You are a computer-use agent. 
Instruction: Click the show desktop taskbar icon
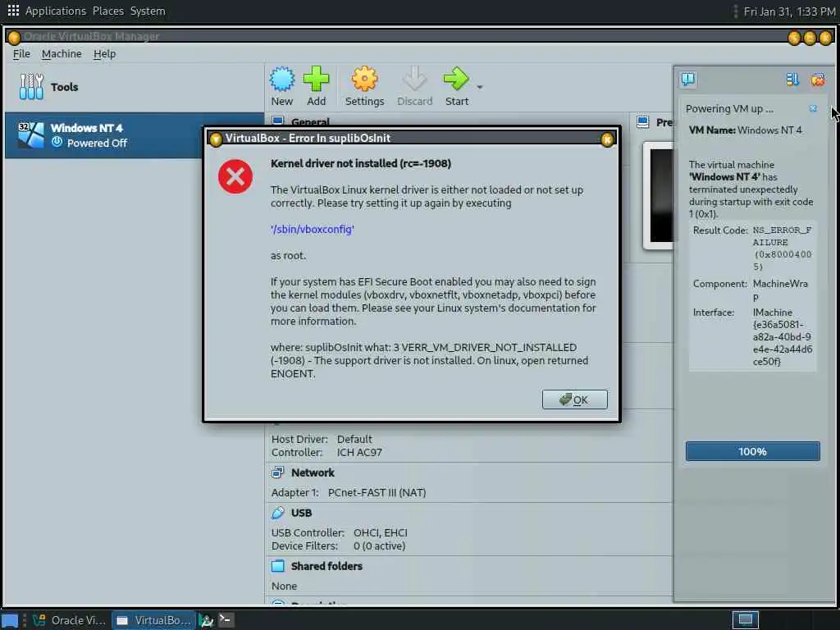pos(10,620)
